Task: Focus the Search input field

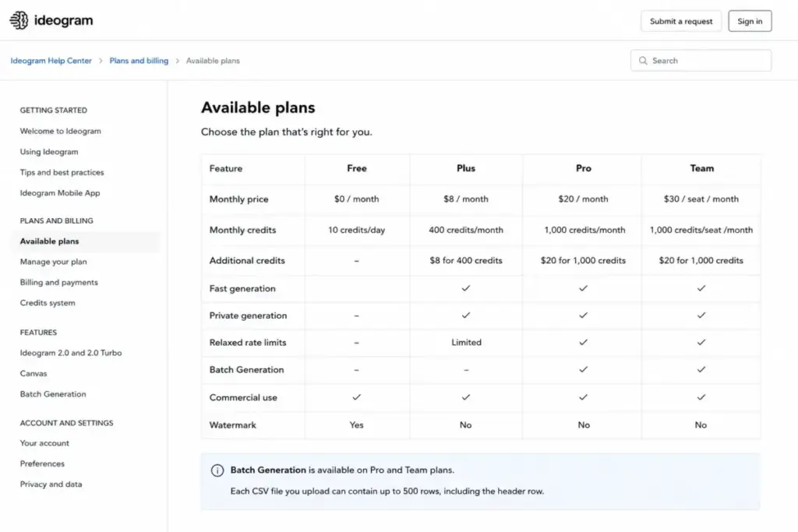Action: pos(701,61)
